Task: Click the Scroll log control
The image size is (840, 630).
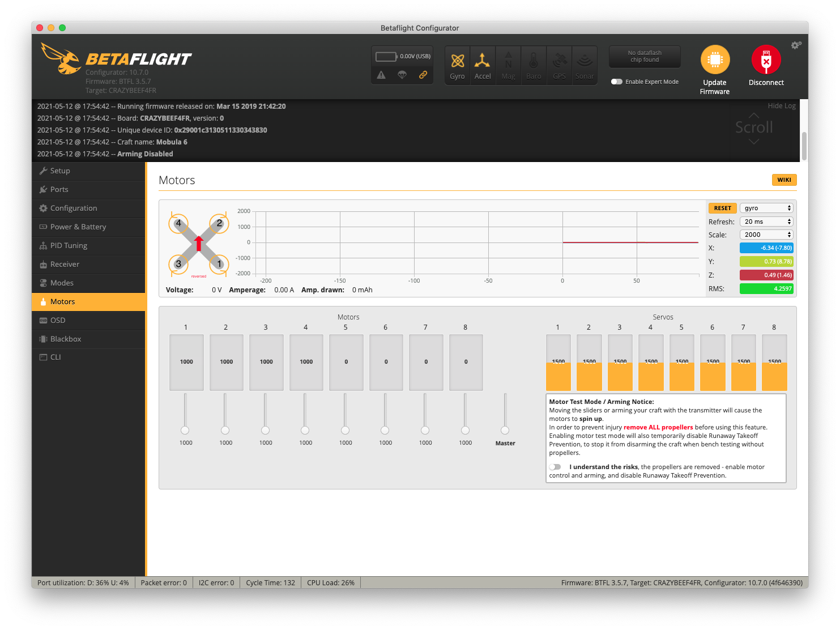Action: pyautogui.click(x=754, y=128)
